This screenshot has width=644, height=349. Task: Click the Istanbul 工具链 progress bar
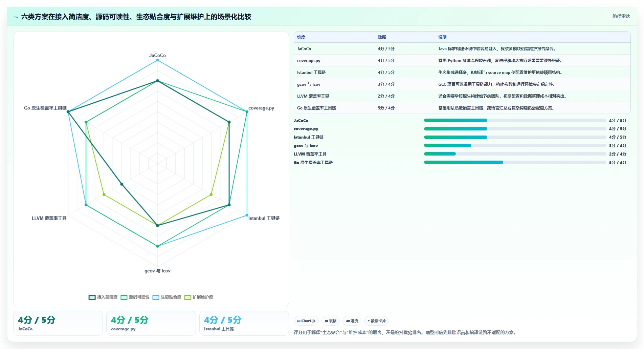(x=515, y=137)
